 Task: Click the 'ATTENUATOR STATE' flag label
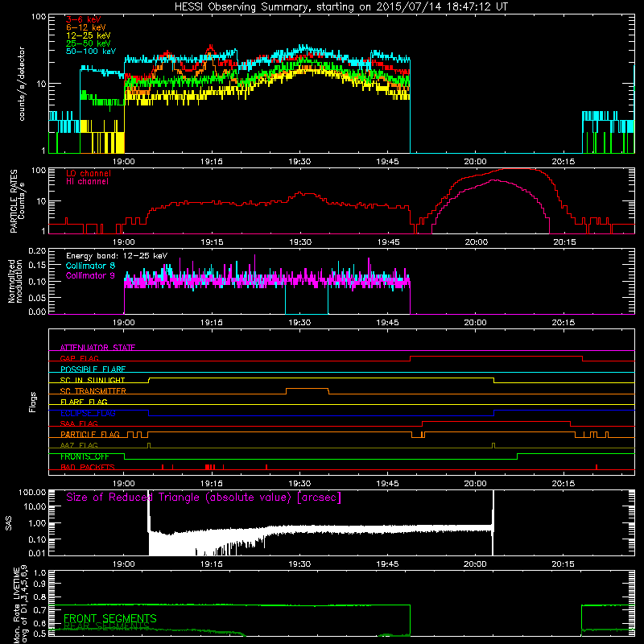97,348
